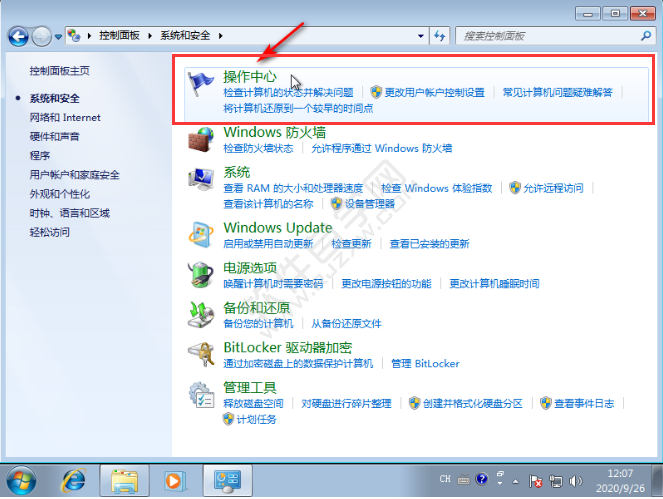Open Windows Explorer folder on taskbar
The image size is (663, 499).
click(124, 481)
